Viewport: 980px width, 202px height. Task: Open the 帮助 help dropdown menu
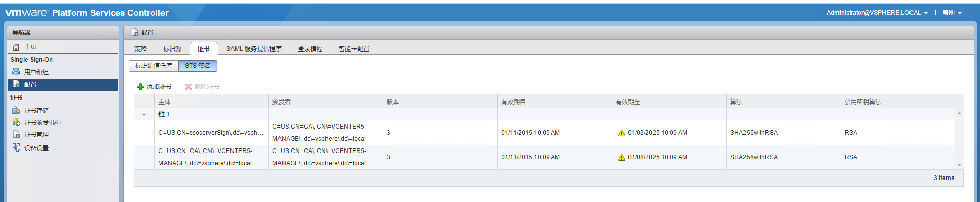point(952,13)
